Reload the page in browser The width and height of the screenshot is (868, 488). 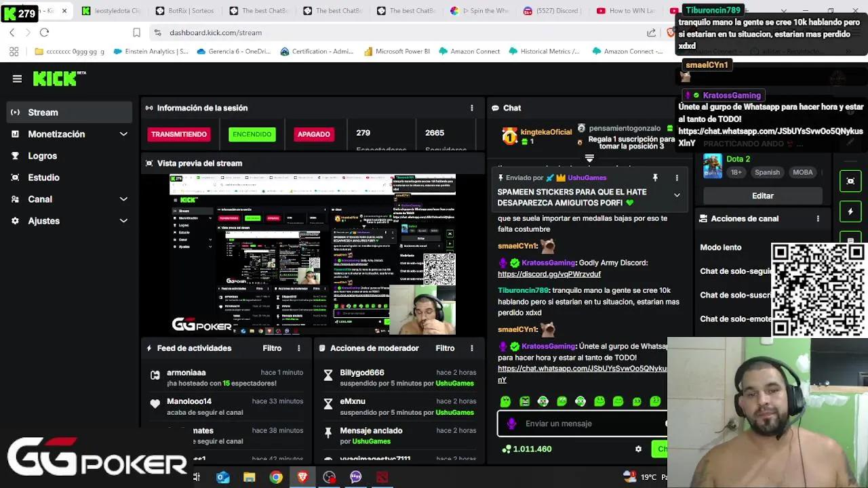44,33
